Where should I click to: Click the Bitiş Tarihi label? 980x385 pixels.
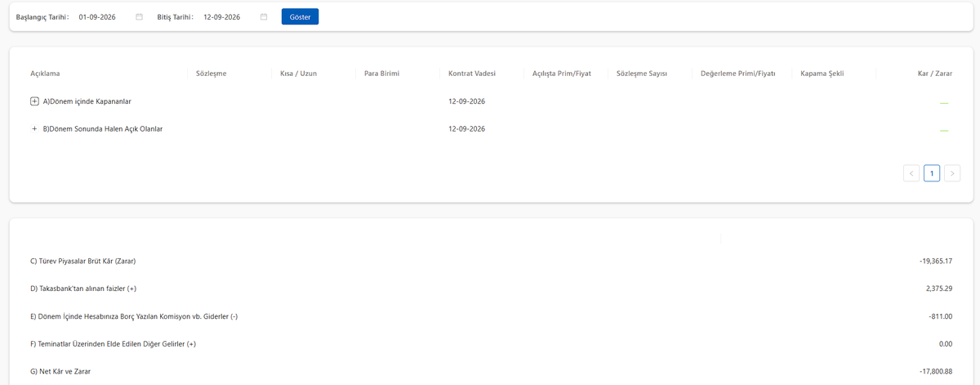coord(175,16)
